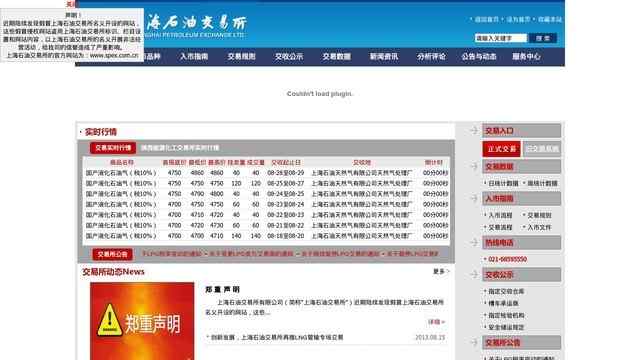Click the arrow icon beside 入市指南 sidebar heading
Viewport: 640px width, 360px height.
coord(473,198)
